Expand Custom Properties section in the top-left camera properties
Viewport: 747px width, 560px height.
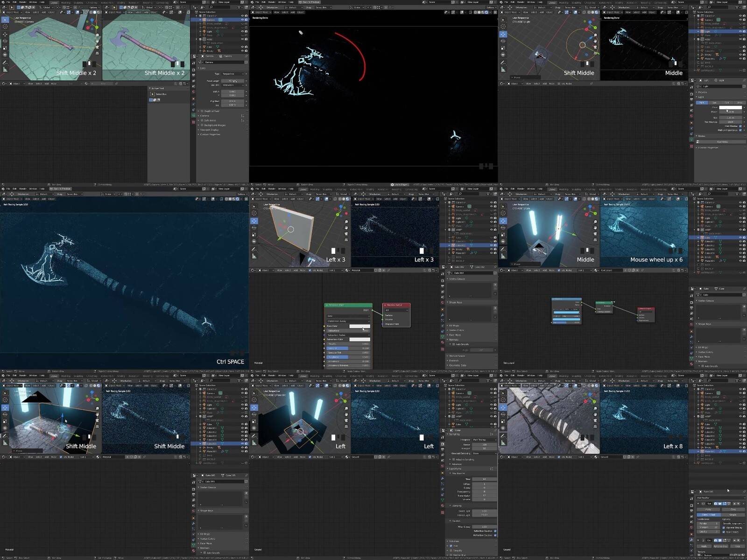210,134
